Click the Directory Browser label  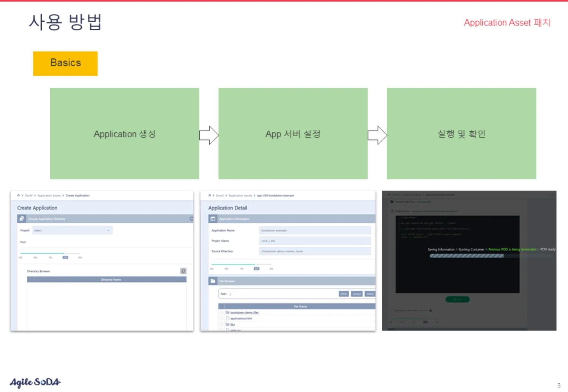pos(39,271)
